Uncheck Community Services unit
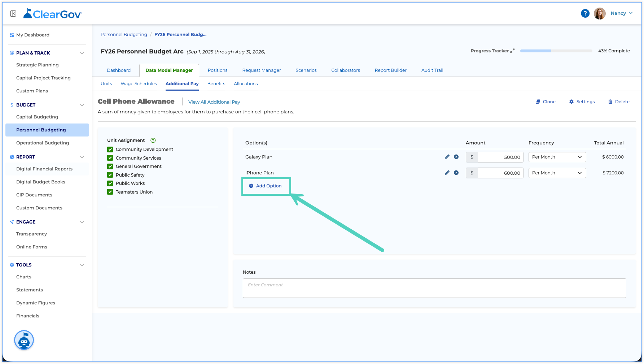644x364 pixels. pos(110,158)
